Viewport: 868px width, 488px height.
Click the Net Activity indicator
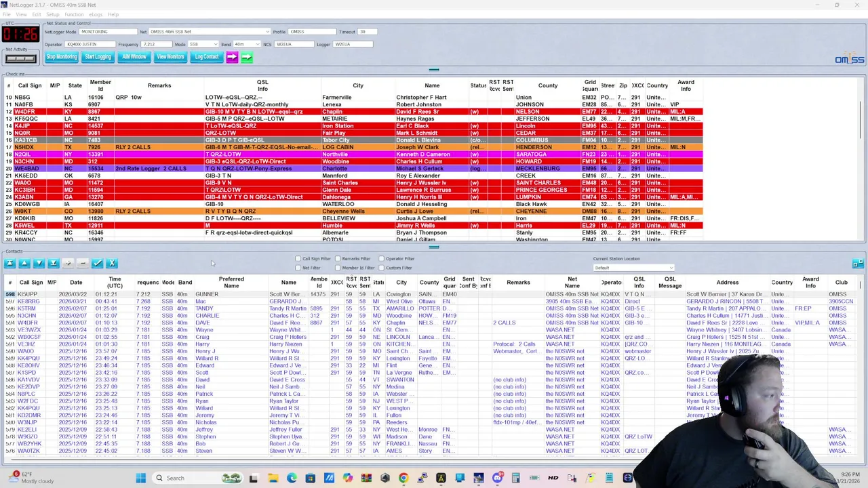click(x=20, y=58)
